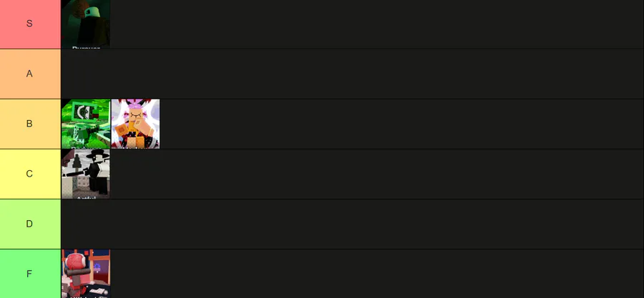
Task: Click empty F row space beside red character
Action: pos(376,274)
